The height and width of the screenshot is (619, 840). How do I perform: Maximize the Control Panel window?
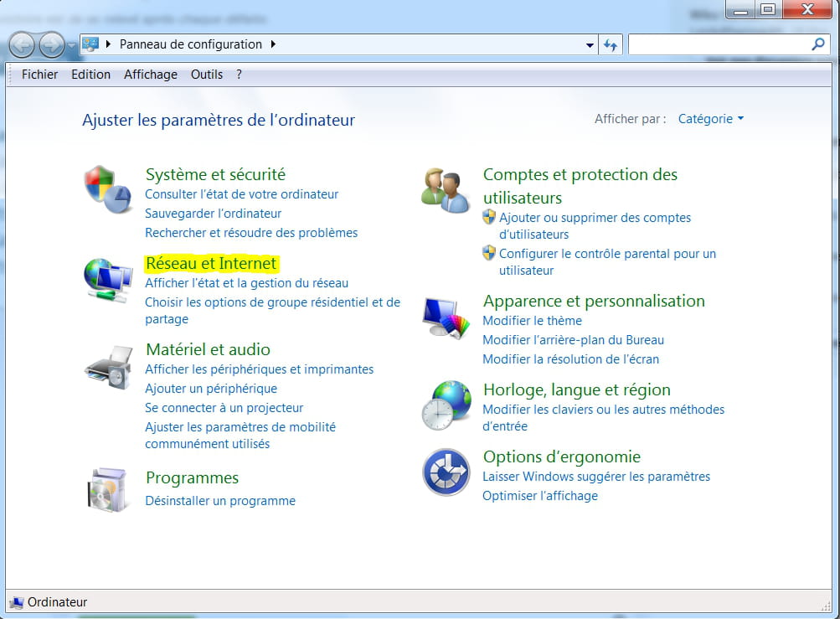768,10
